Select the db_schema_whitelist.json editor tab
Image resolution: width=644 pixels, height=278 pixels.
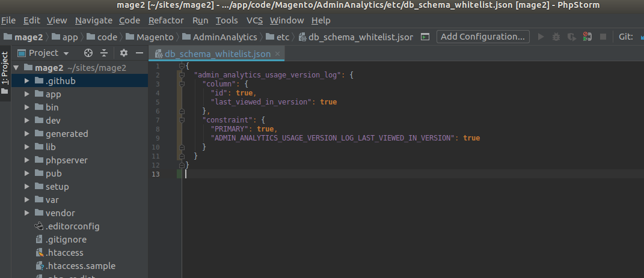(217, 53)
